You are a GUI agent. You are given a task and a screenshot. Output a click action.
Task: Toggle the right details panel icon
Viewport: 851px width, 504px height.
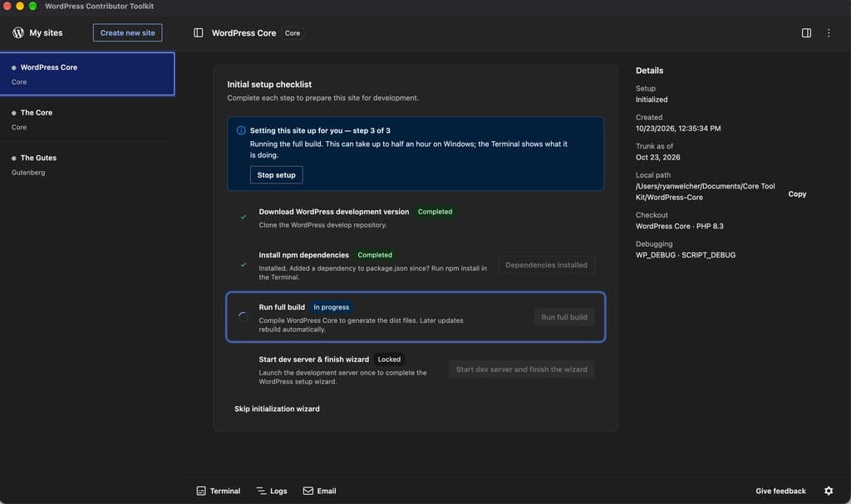(x=806, y=32)
